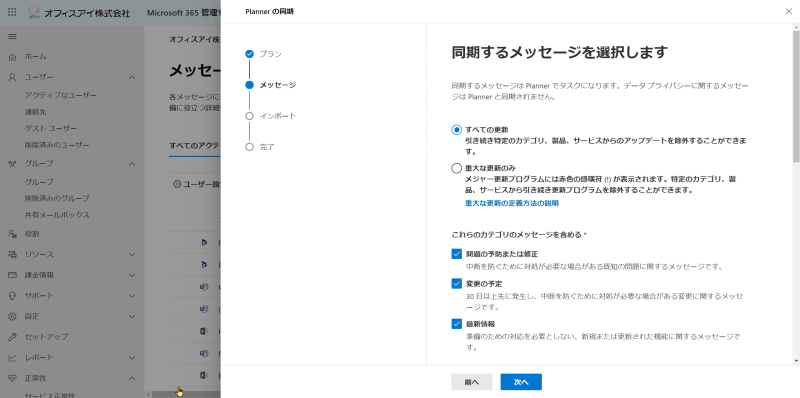This screenshot has width=800, height=398.
Task: Click the vertical scrollbar in the panel
Action: pyautogui.click(x=796, y=97)
